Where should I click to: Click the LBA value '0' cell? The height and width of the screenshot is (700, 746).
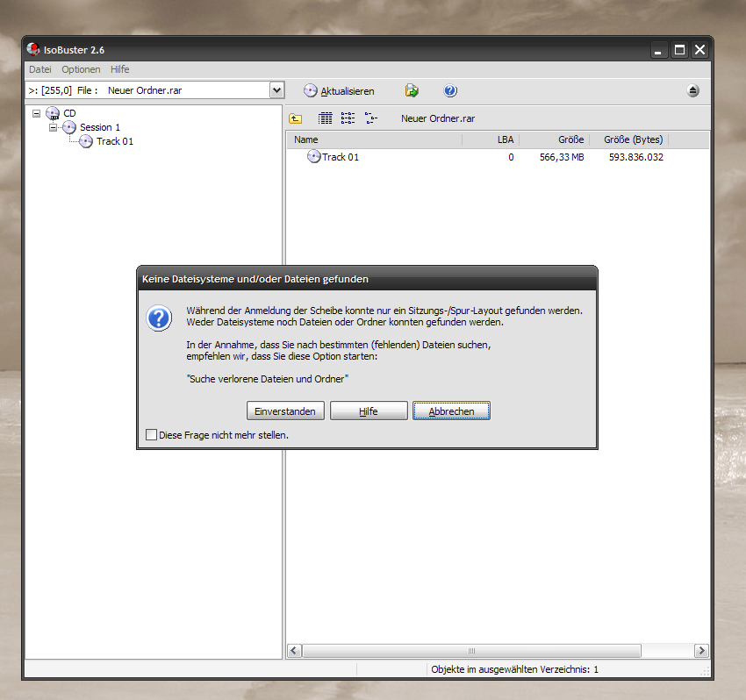[x=511, y=157]
